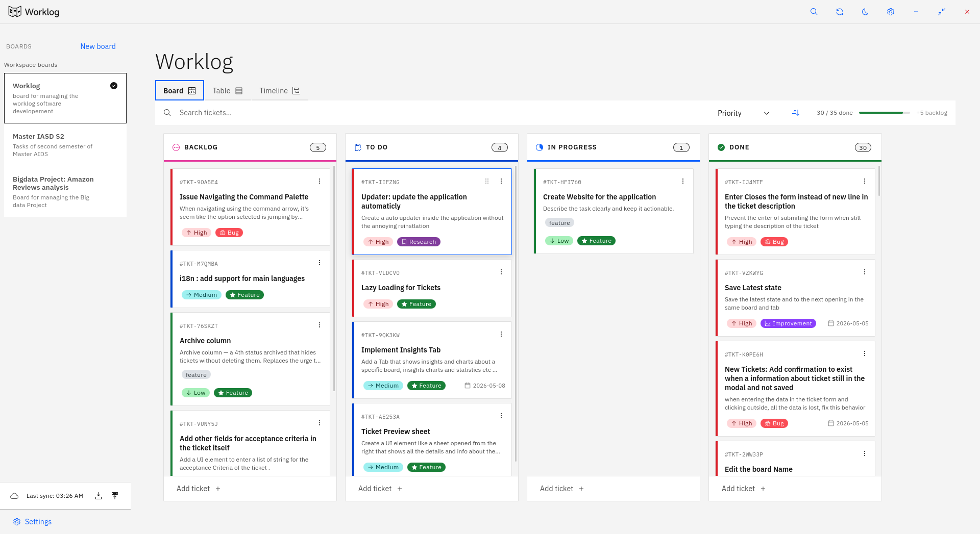The image size is (980, 534).
Task: Click the Research tag on Updater ticket
Action: tap(419, 242)
